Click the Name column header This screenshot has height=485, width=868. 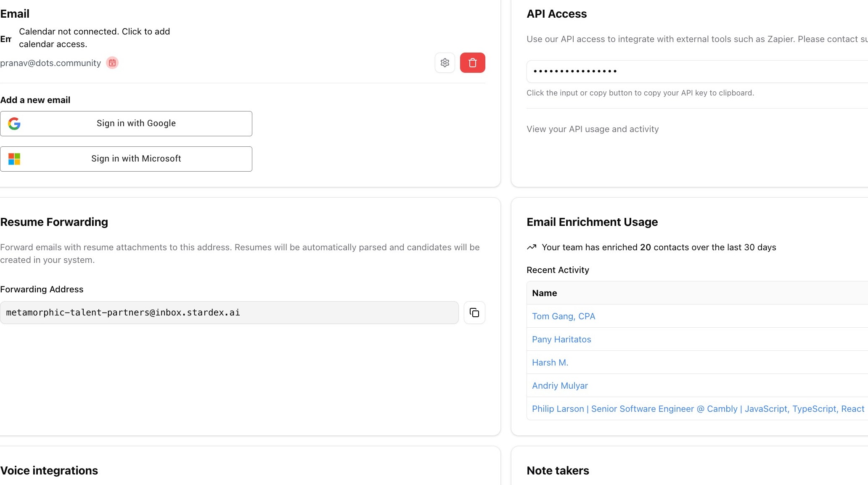[x=544, y=293]
